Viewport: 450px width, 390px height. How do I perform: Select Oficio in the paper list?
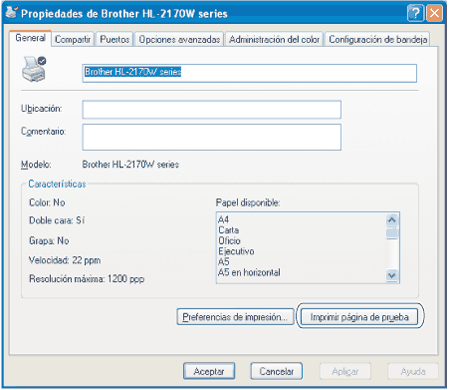tap(229, 241)
